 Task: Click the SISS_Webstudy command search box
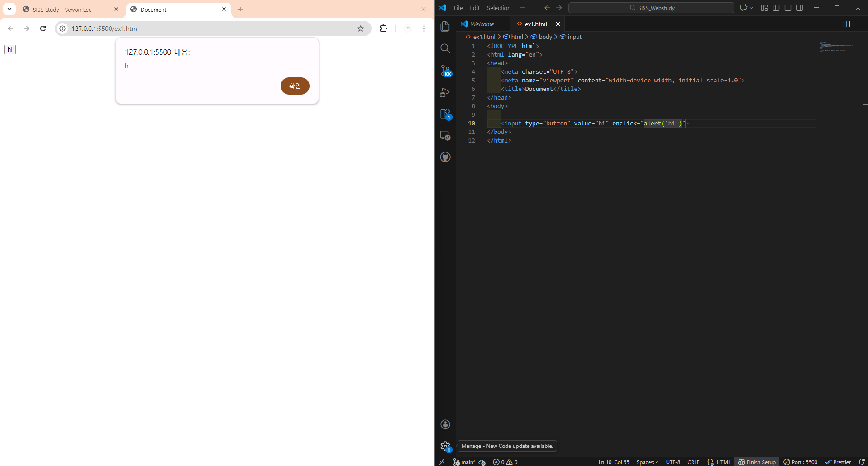651,8
